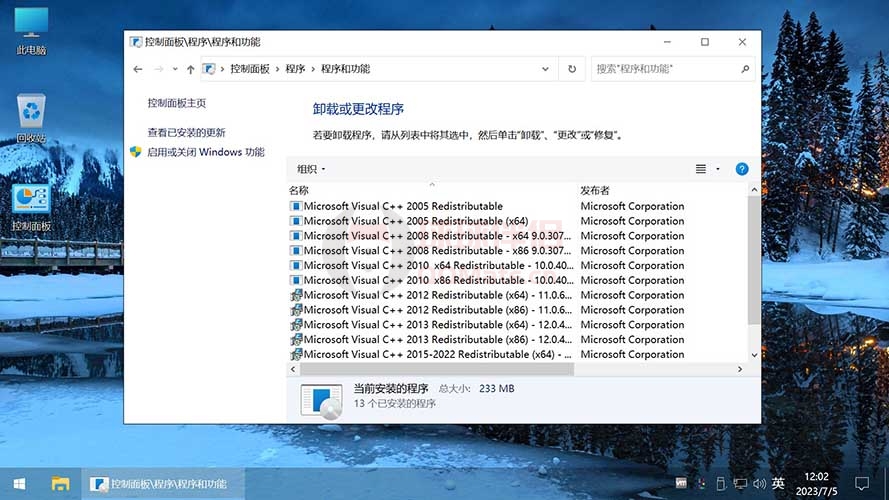The width and height of the screenshot is (889, 500).
Task: Click the 搜索"程序和功能" search box
Action: [x=665, y=69]
